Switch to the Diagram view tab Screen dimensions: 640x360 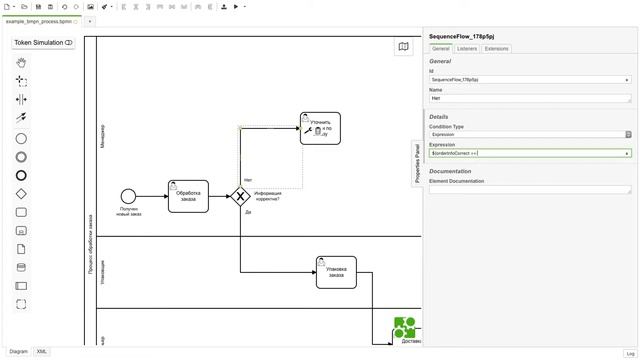18,351
